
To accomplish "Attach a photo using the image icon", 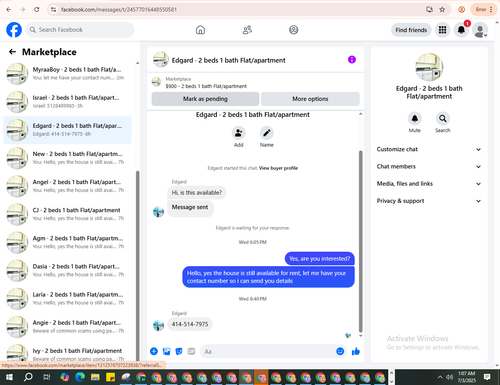I will tap(166, 351).
